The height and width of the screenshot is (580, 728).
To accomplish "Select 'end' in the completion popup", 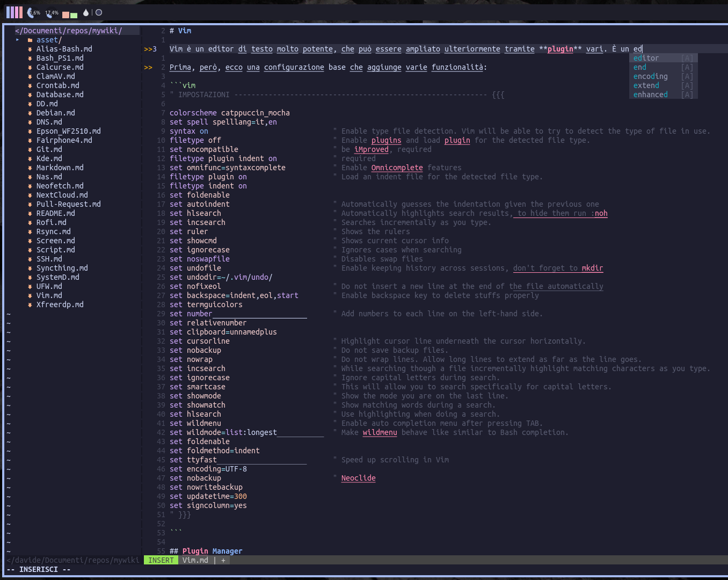I will point(664,67).
